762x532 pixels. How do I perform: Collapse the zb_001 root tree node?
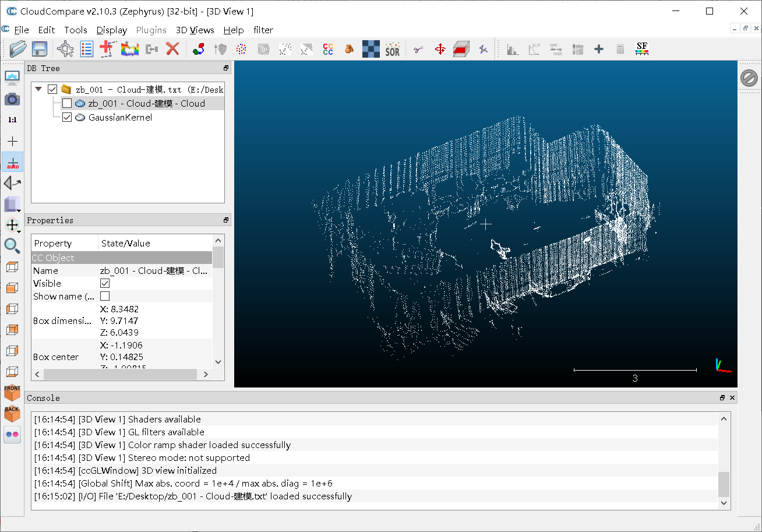(x=38, y=89)
